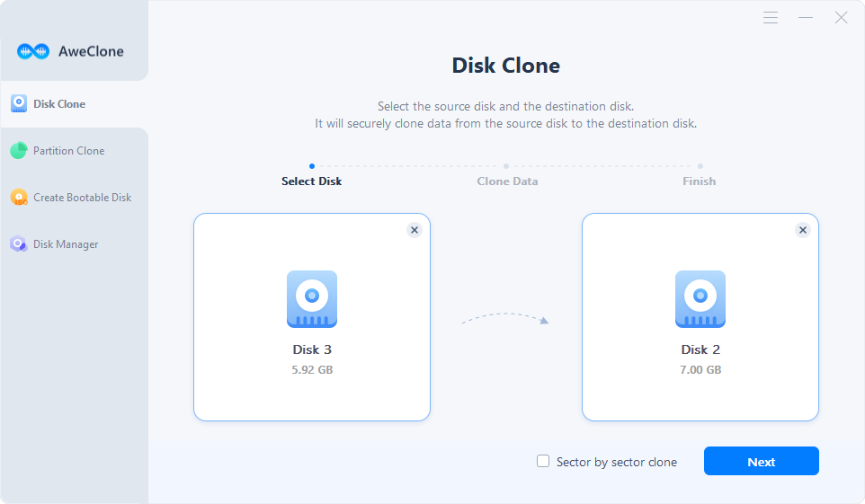
Task: Open the hamburger menu icon
Action: (x=771, y=18)
